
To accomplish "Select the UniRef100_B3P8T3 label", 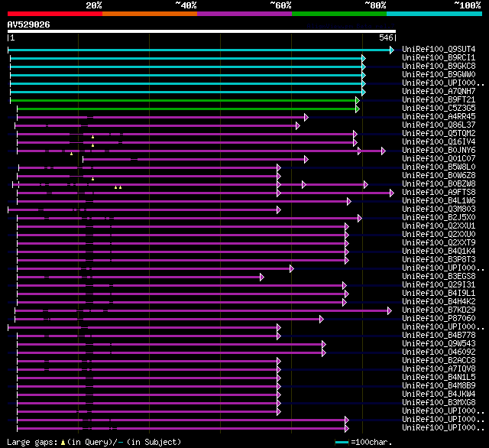I will (x=439, y=260).
